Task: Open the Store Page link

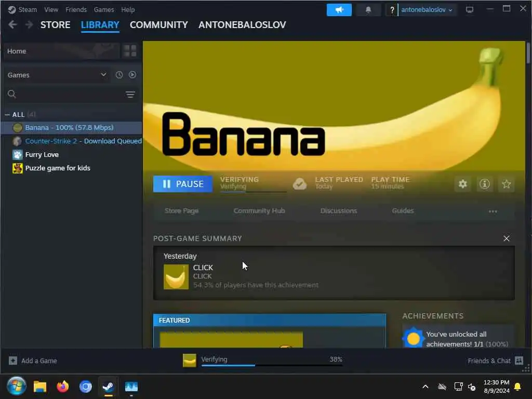Action: tap(181, 211)
